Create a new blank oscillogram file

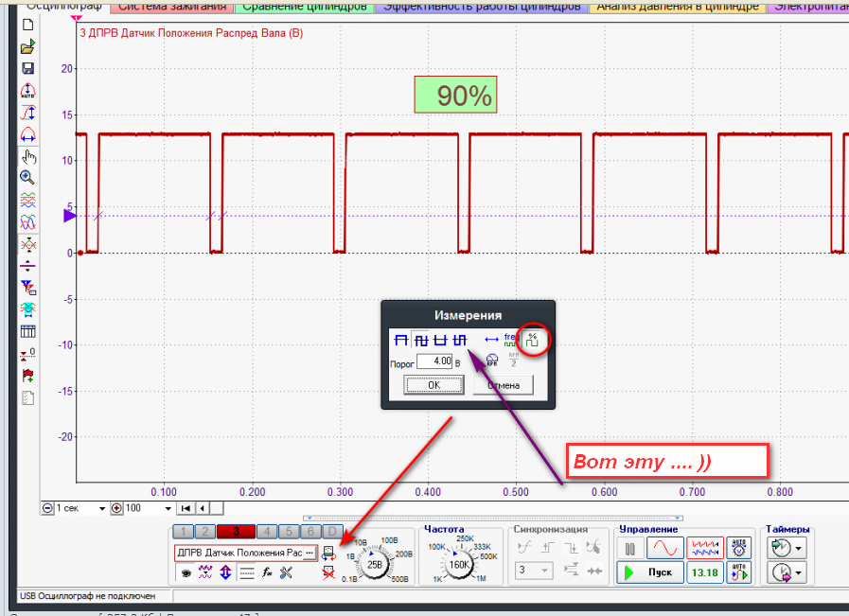click(x=27, y=25)
